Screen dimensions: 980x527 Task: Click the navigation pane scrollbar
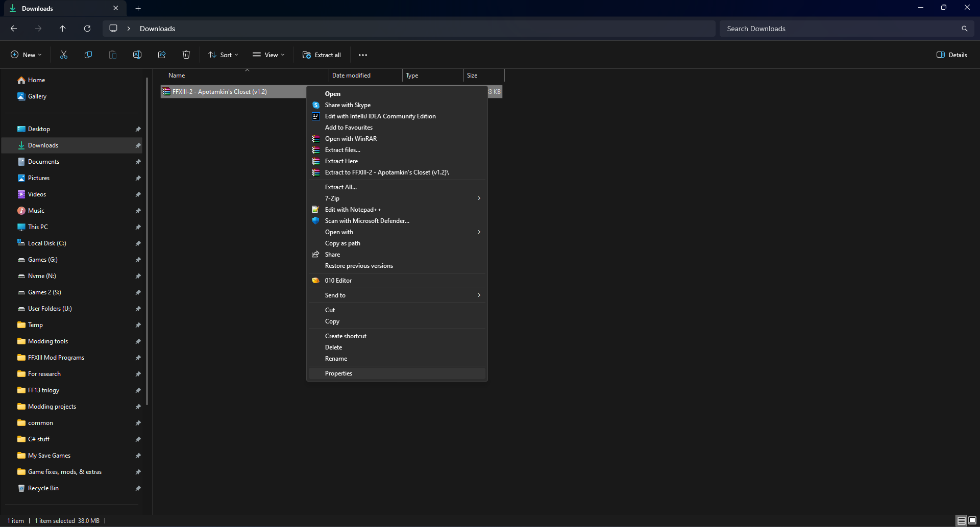[147, 242]
